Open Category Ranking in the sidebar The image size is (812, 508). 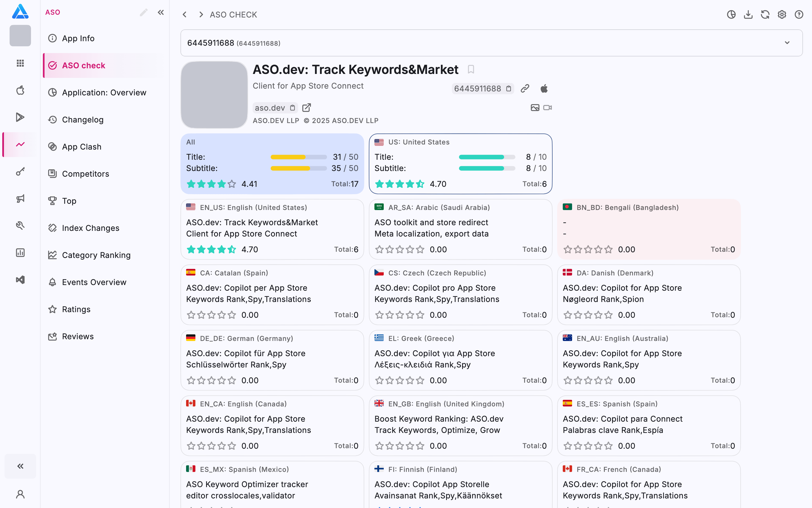(104, 255)
